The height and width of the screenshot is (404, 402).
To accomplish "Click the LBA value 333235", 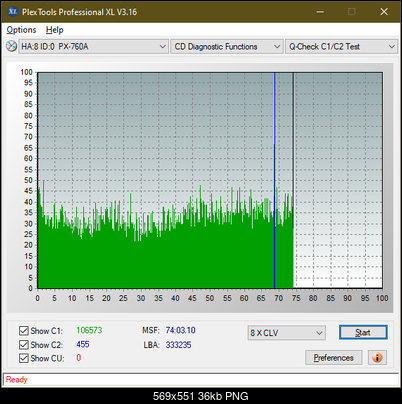I will [178, 345].
